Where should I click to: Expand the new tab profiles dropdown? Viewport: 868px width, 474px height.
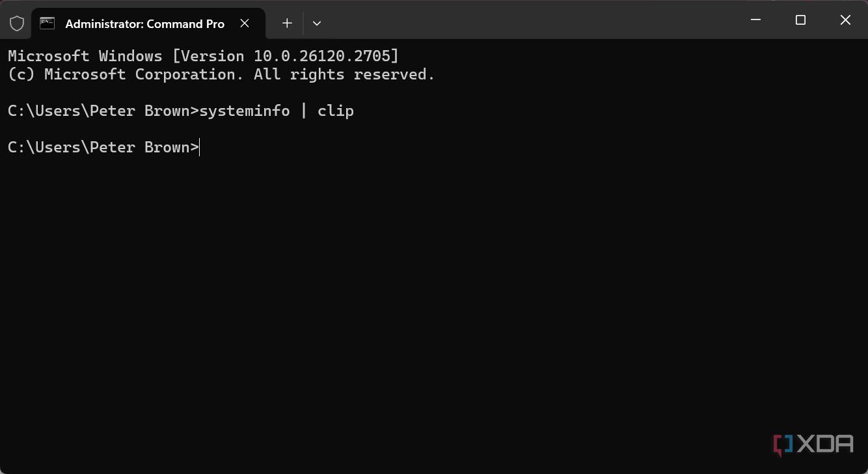click(x=317, y=23)
